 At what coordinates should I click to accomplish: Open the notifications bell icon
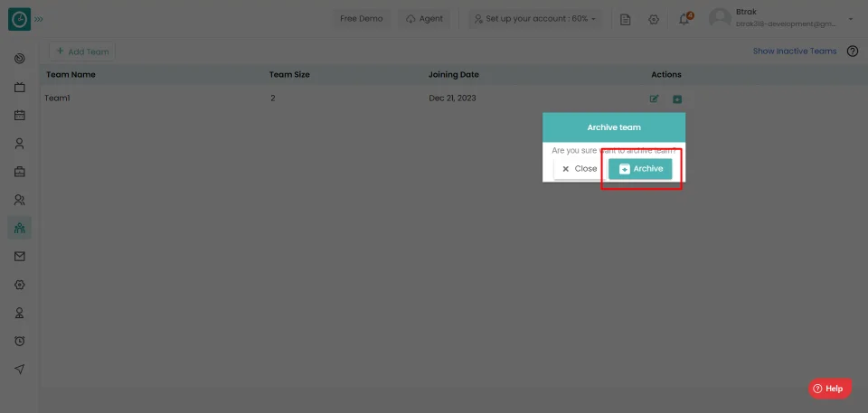(x=684, y=19)
